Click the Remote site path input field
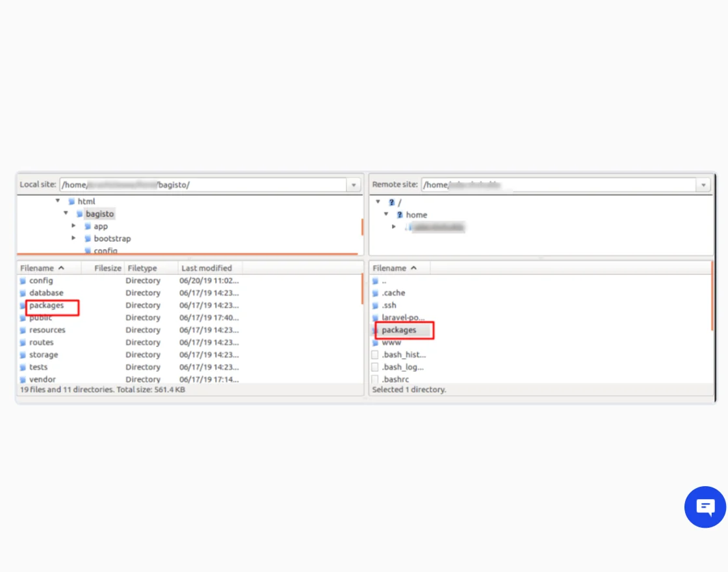728x572 pixels. (558, 185)
